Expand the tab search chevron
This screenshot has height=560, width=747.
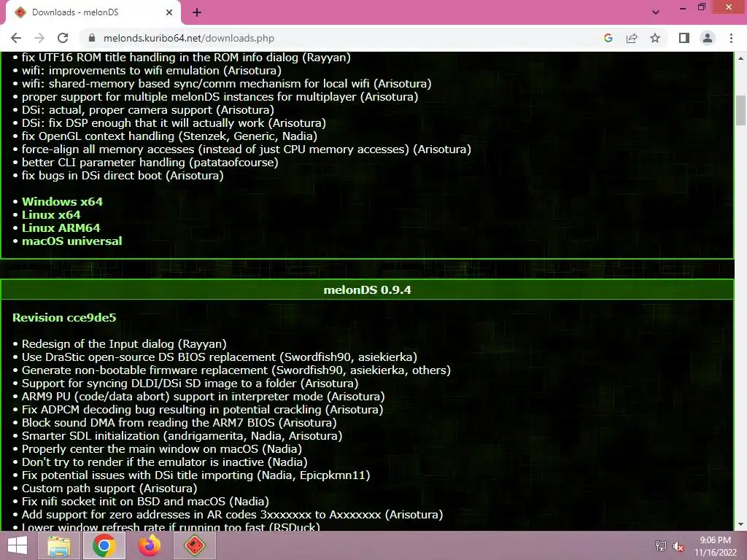(656, 12)
